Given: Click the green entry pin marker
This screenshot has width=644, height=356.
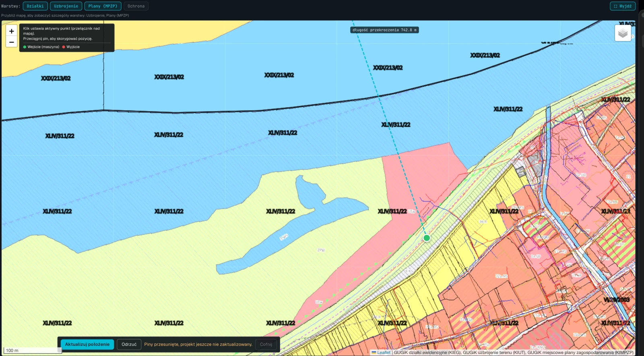Looking at the screenshot, I should point(427,238).
